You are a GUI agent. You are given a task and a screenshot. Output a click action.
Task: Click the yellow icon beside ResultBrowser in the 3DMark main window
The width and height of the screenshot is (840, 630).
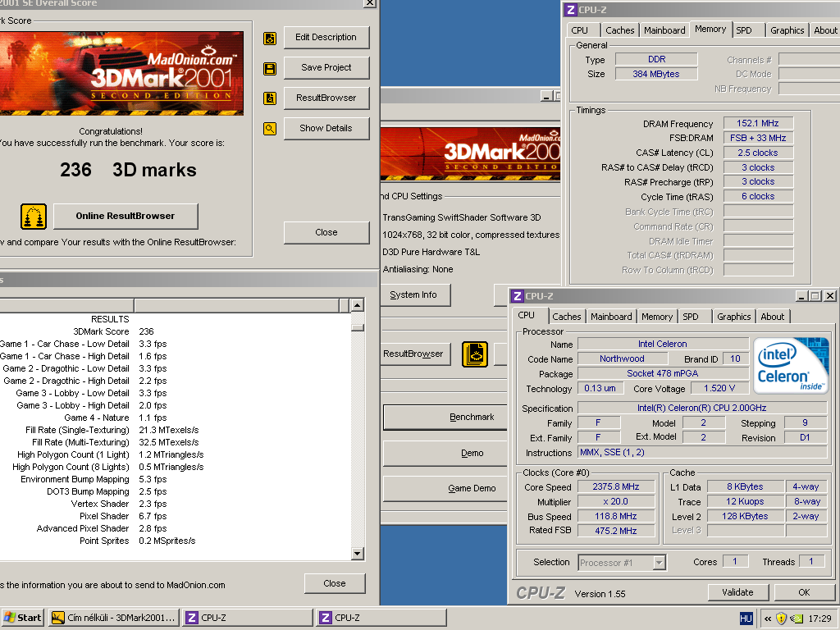pyautogui.click(x=475, y=354)
